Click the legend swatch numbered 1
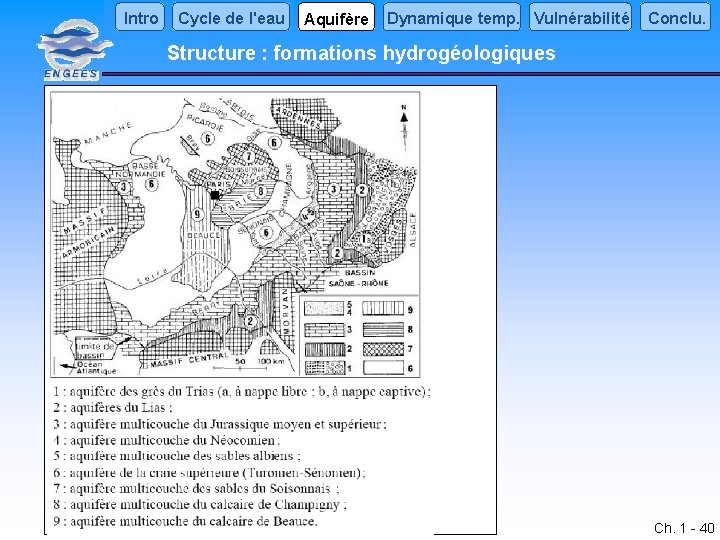 (x=324, y=368)
